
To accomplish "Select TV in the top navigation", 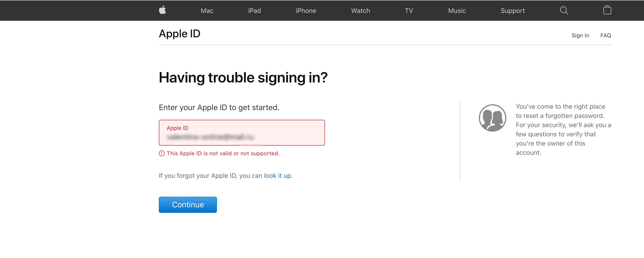I will click(409, 10).
